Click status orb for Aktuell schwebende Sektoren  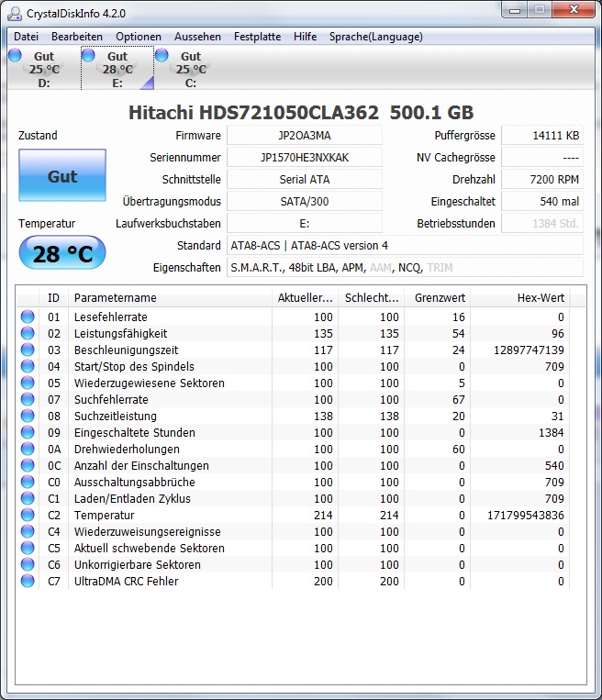click(x=28, y=548)
